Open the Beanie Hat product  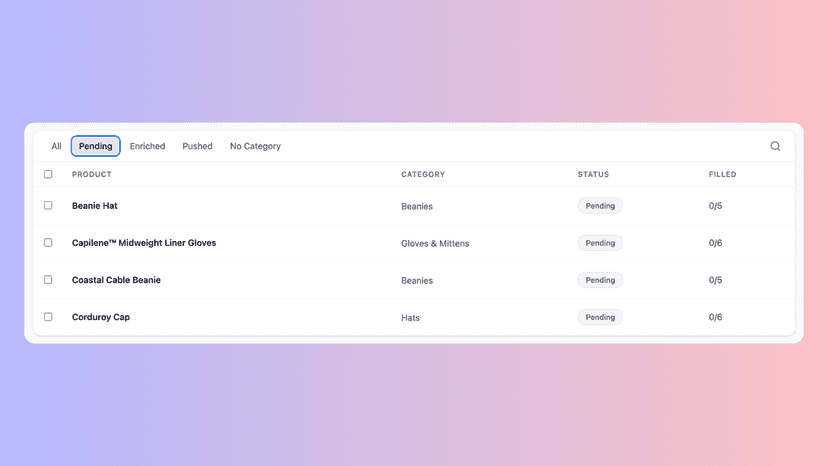pyautogui.click(x=95, y=206)
